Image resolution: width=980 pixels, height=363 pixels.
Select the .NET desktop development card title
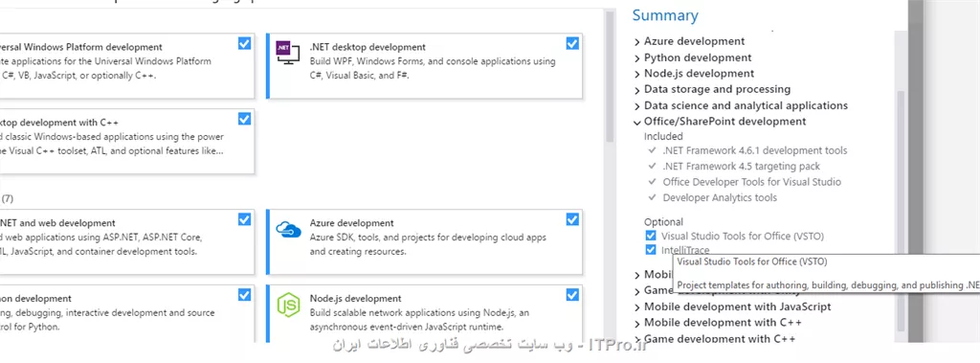[367, 47]
